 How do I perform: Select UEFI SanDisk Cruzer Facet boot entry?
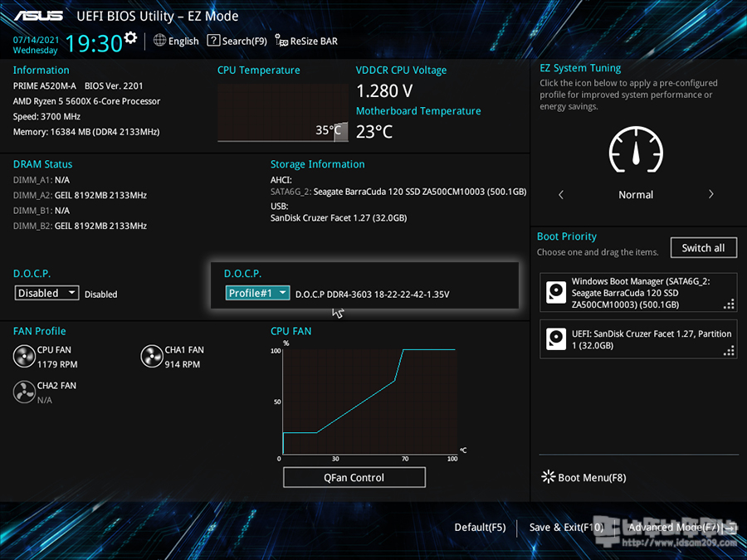coord(638,339)
